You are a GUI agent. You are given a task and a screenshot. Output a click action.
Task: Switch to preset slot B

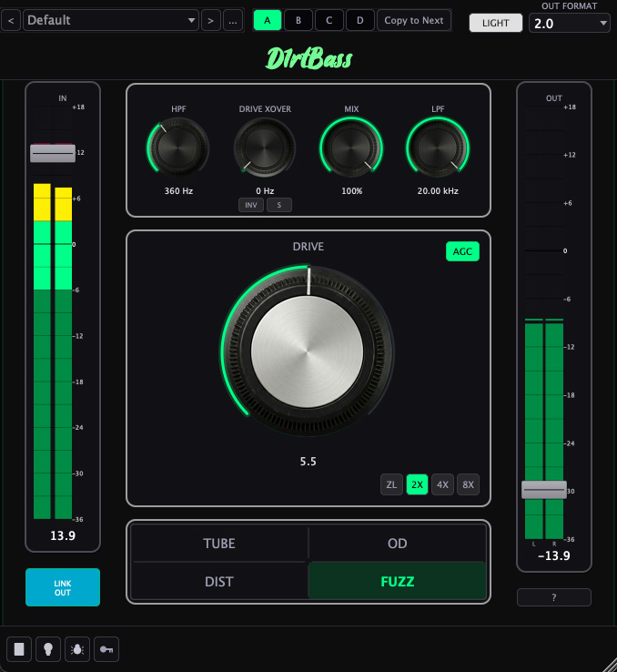click(298, 20)
